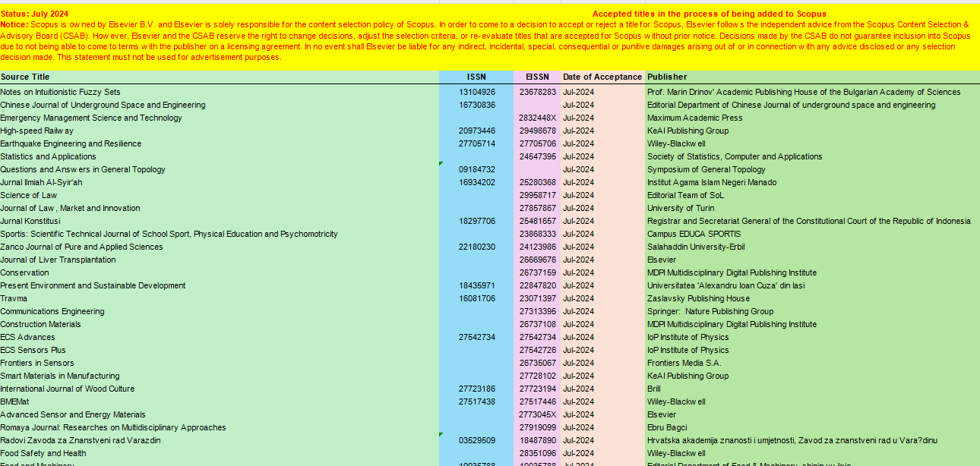Select EISSN value 24547395

(x=537, y=156)
